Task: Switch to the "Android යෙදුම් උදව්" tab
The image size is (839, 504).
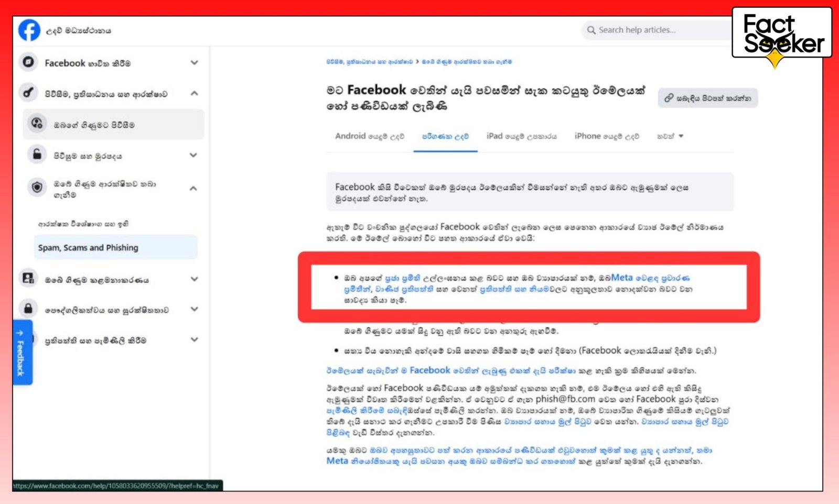Action: 370,136
